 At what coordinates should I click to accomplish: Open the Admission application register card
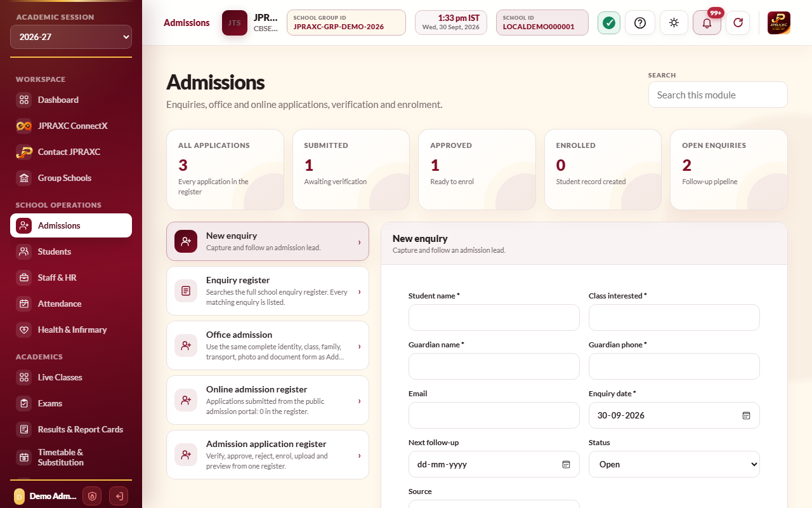[268, 455]
